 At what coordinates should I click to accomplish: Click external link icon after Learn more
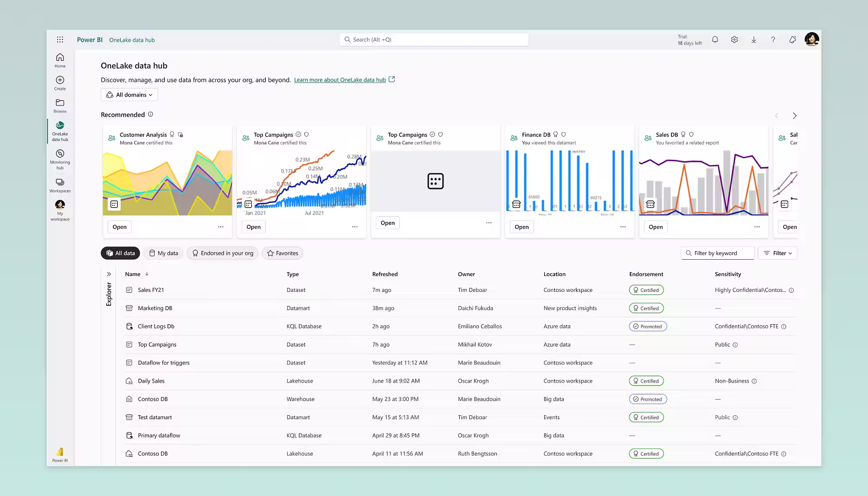(391, 79)
